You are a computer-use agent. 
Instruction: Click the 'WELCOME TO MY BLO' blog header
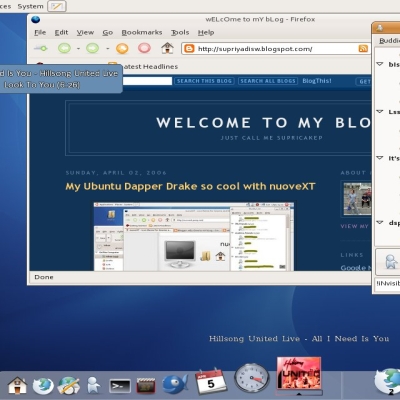pyautogui.click(x=263, y=123)
